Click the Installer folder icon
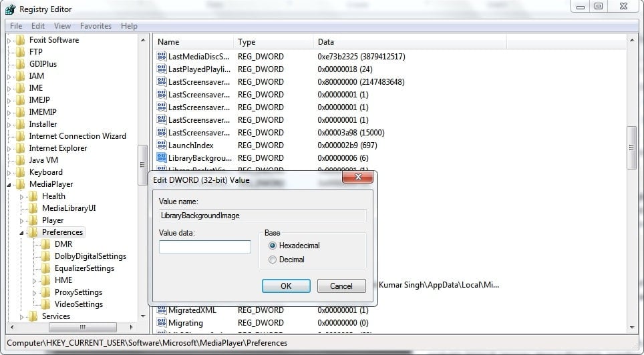The height and width of the screenshot is (355, 644). click(x=20, y=124)
